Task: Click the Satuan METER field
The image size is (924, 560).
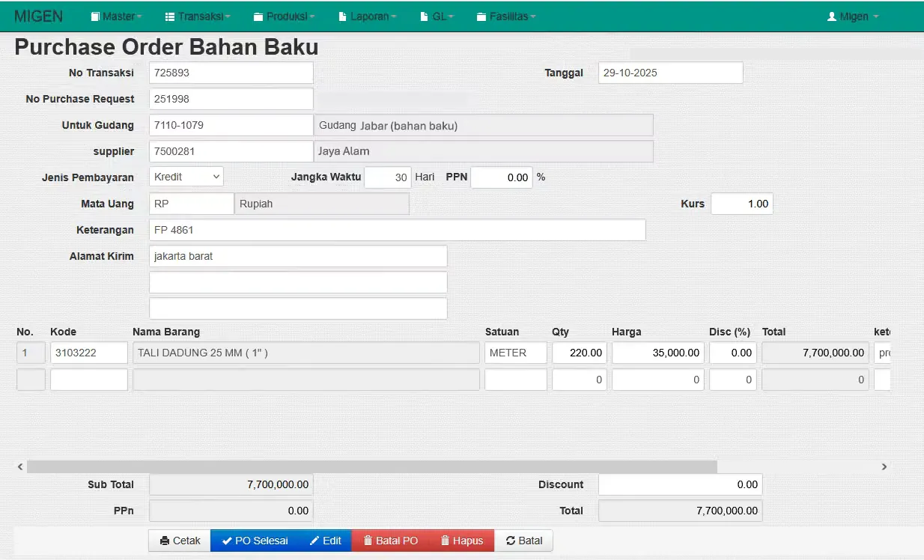Action: tap(516, 353)
